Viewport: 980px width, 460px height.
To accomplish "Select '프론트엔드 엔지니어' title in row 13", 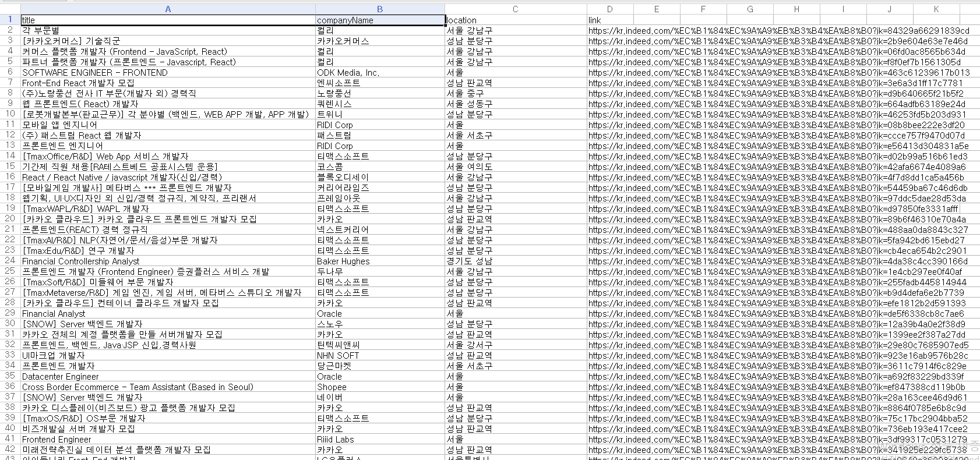I will click(x=168, y=146).
